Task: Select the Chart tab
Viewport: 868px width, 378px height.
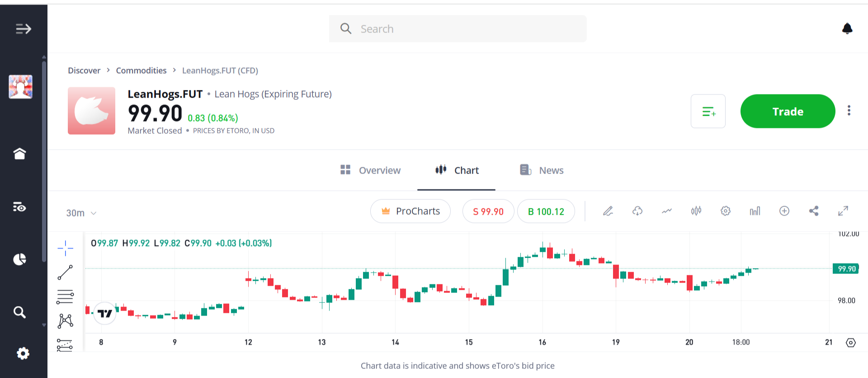Action: [457, 170]
